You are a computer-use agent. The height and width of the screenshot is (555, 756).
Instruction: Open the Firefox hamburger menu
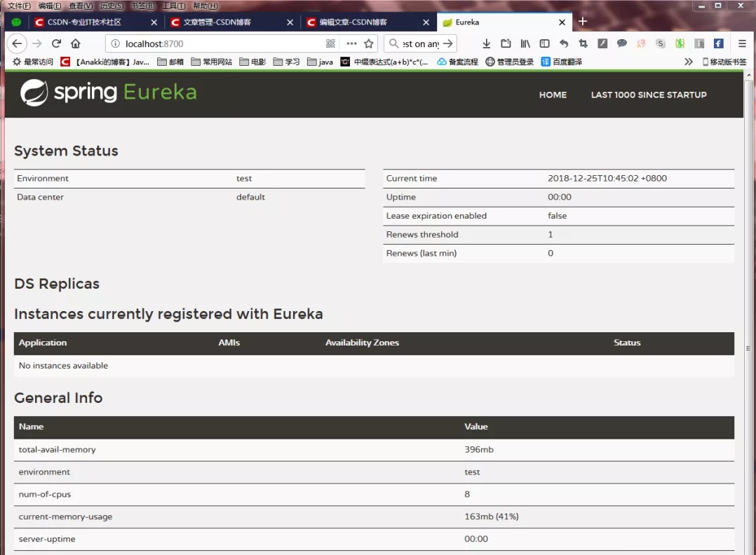pos(742,44)
